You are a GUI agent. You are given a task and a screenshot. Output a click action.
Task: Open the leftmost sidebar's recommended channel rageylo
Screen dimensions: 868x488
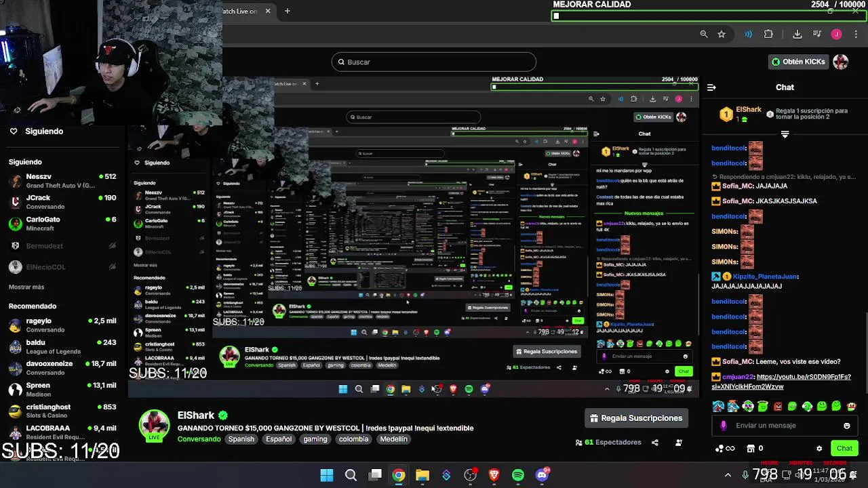click(x=62, y=325)
